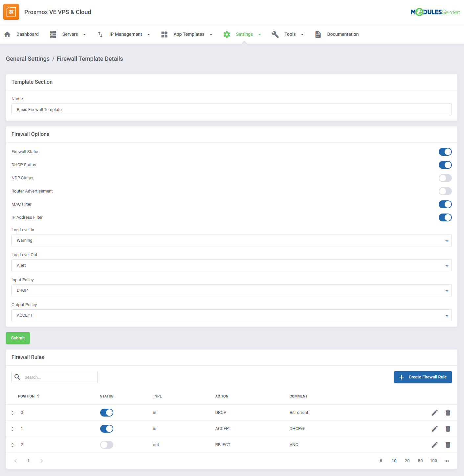Click the Settings gear icon
This screenshot has width=464, height=476.
coord(227,34)
